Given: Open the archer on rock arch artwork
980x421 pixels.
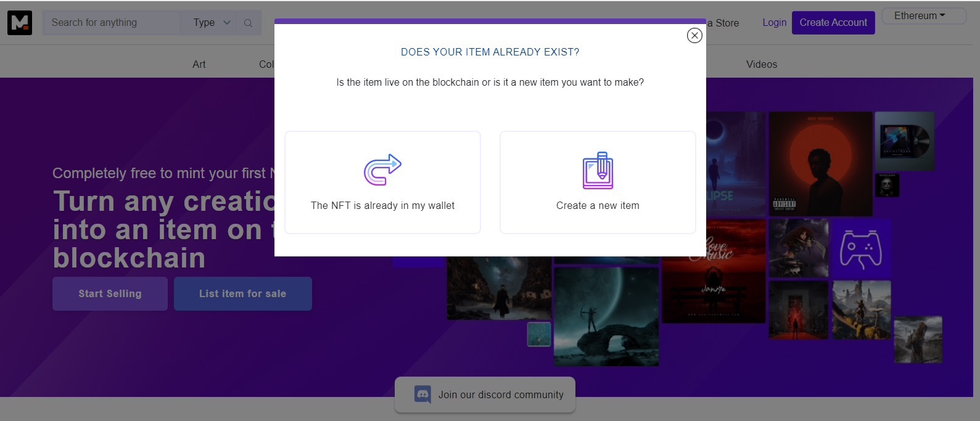Looking at the screenshot, I should pyautogui.click(x=606, y=317).
